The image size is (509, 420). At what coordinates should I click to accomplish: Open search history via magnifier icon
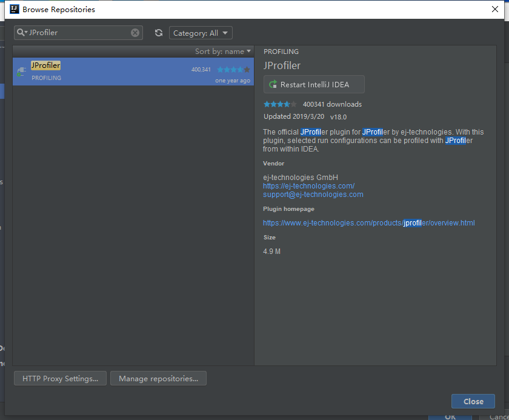tap(22, 33)
